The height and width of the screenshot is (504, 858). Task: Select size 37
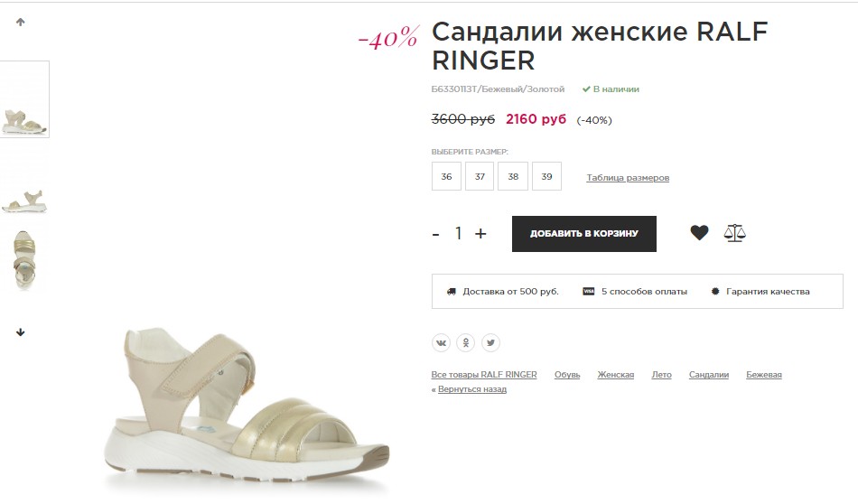(x=480, y=176)
